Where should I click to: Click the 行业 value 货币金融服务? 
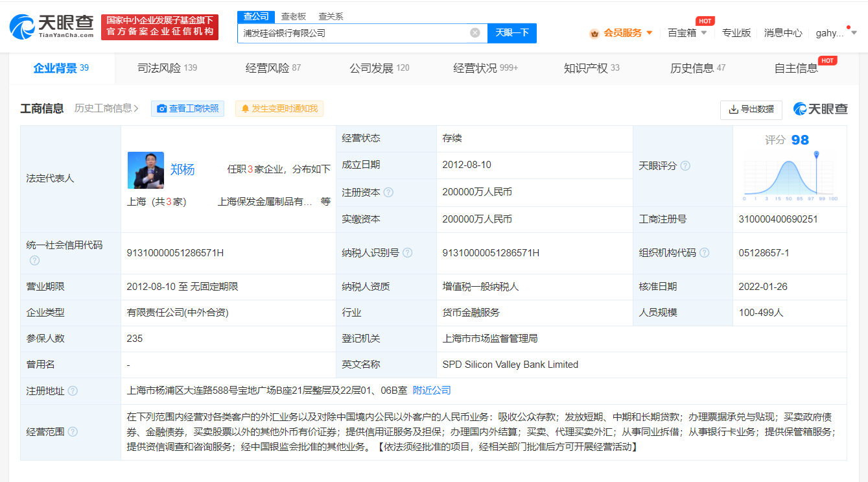click(x=471, y=313)
